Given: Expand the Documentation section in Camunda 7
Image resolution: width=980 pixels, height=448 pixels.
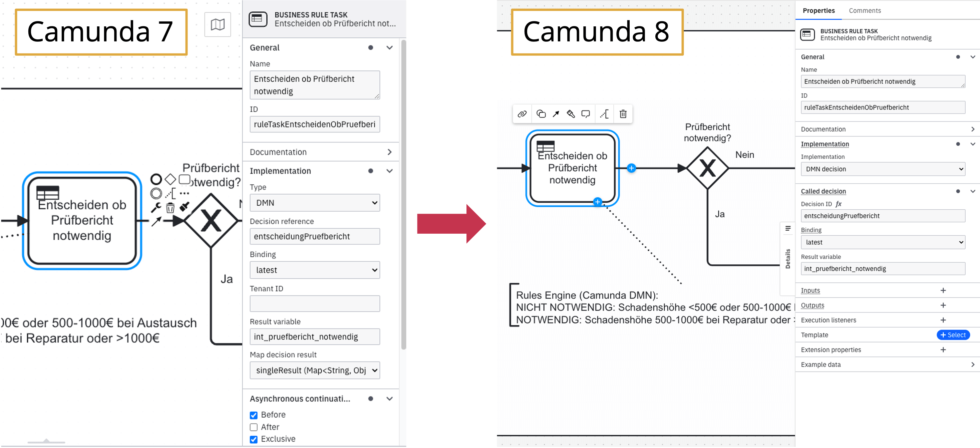Looking at the screenshot, I should (x=389, y=152).
